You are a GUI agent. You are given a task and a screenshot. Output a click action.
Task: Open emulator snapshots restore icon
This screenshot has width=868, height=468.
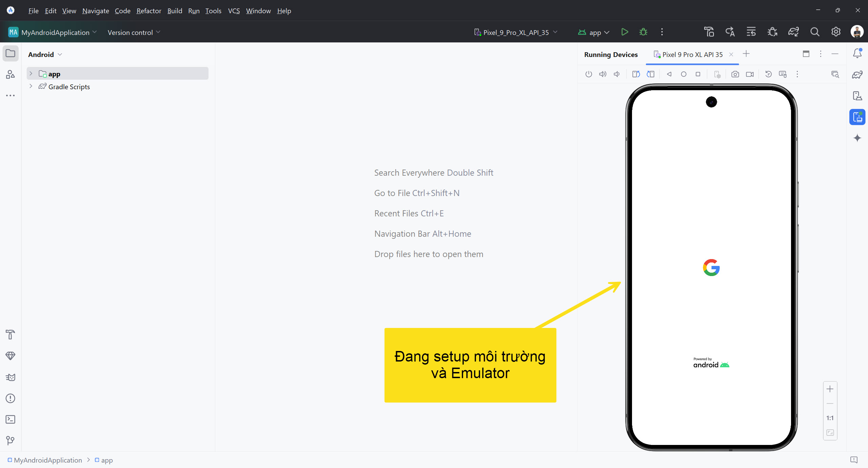click(768, 74)
